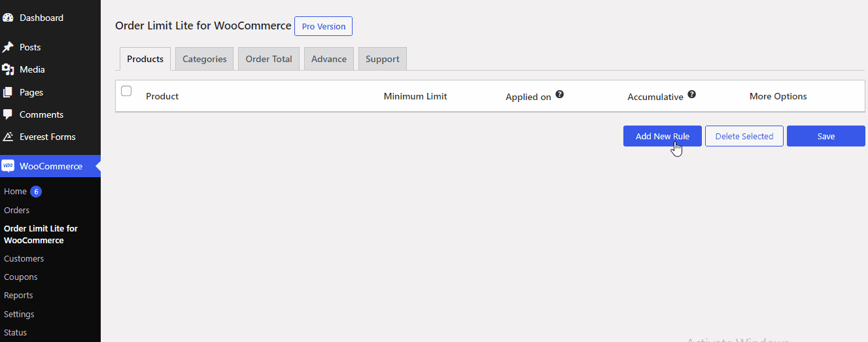Select WooCommerce in the sidebar
The image size is (868, 342).
tap(50, 166)
